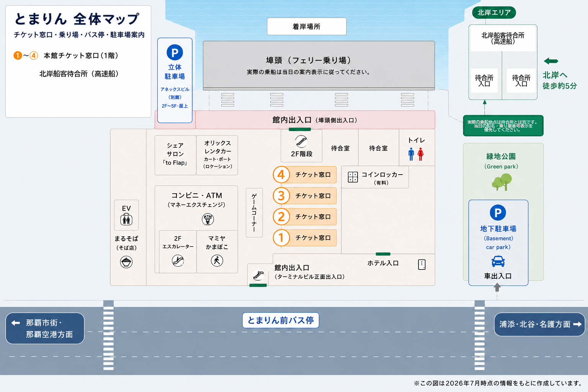Click the 那覇市街・那覇空港方面 direction sign
The image size is (588, 392).
45,328
